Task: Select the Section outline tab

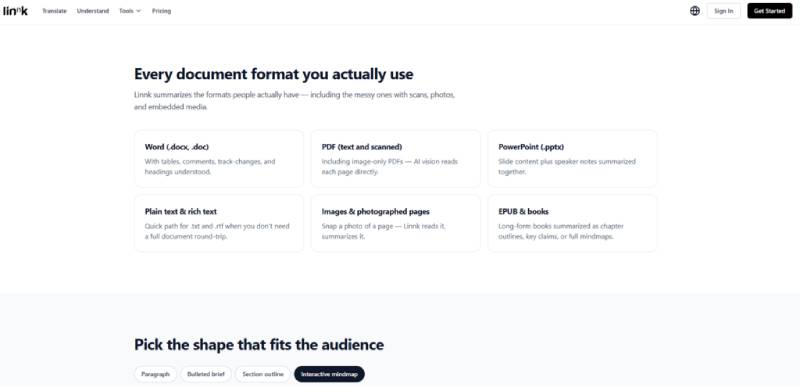Action: click(x=263, y=374)
